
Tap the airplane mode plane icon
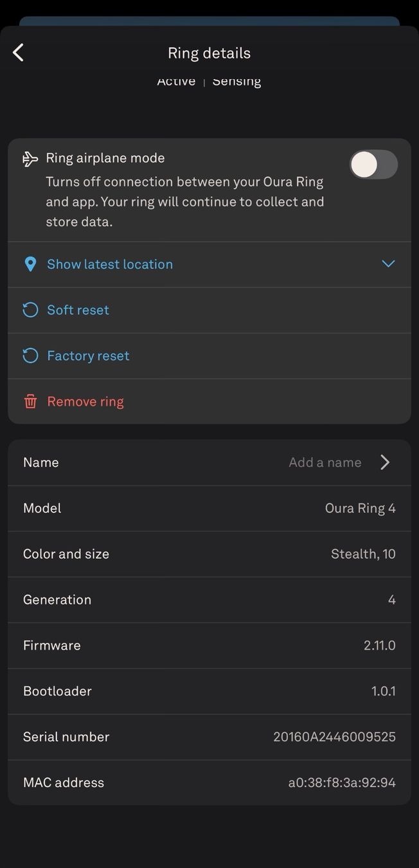point(30,159)
